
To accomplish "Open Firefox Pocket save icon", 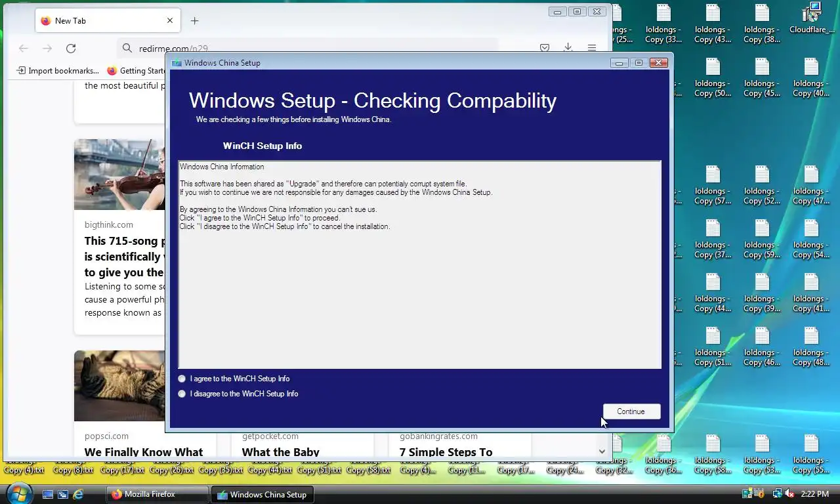I will [x=545, y=48].
